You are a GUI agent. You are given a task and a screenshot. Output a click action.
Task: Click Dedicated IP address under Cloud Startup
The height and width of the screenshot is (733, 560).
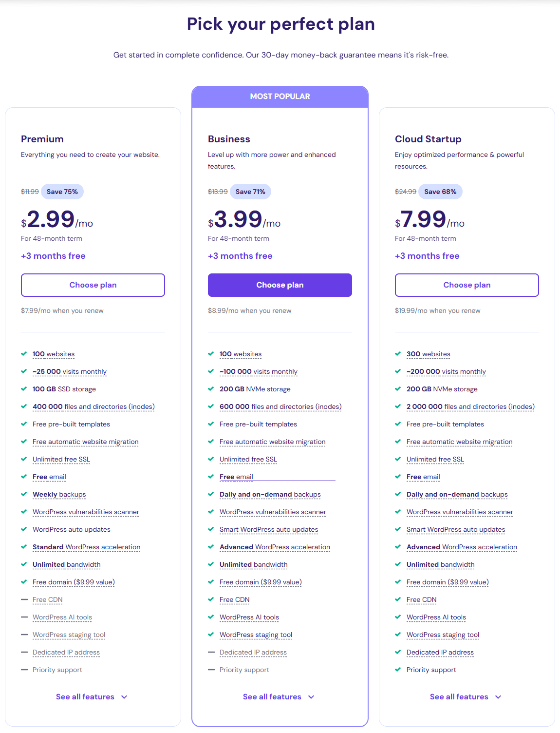[x=440, y=652]
